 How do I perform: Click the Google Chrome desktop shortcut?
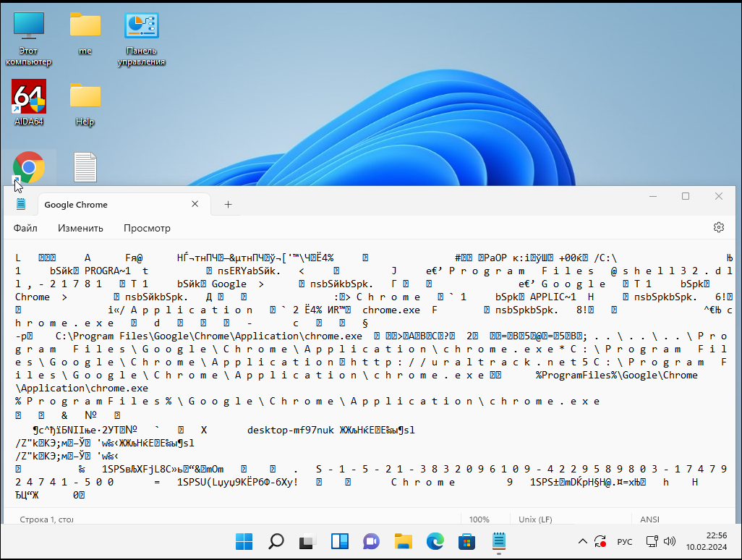29,167
